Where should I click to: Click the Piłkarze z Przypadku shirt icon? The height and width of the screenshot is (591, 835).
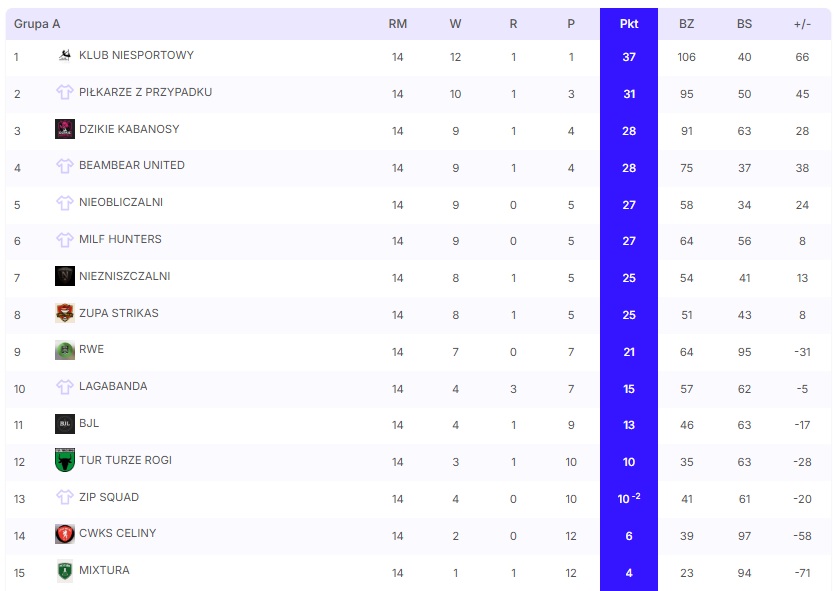pyautogui.click(x=65, y=93)
